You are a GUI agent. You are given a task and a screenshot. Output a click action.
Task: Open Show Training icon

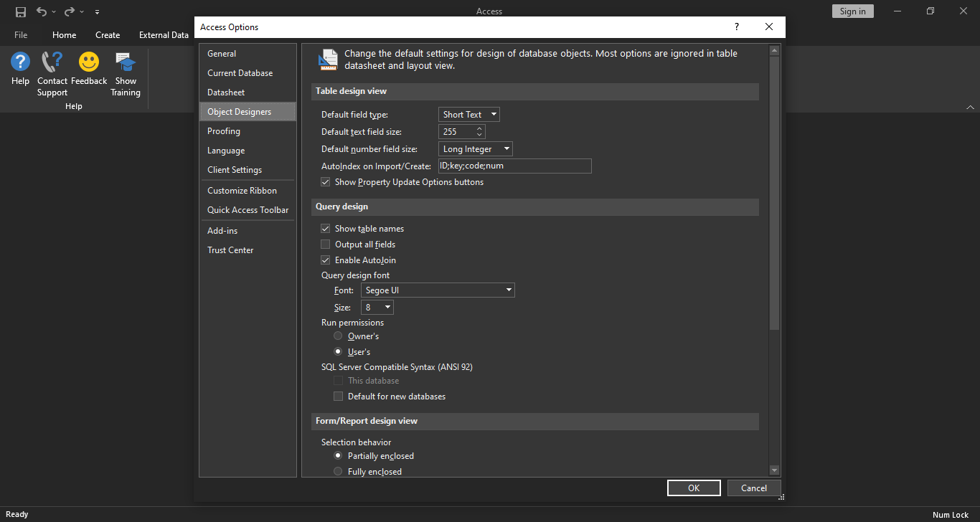(126, 63)
